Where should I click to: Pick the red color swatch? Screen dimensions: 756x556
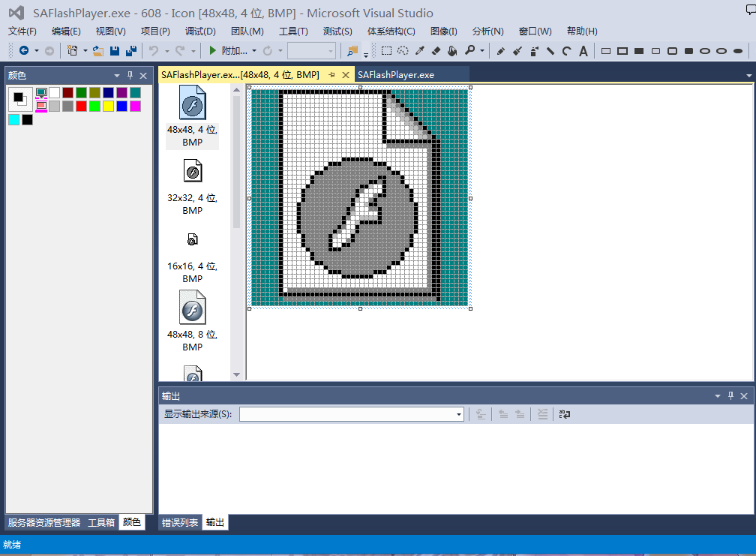82,106
